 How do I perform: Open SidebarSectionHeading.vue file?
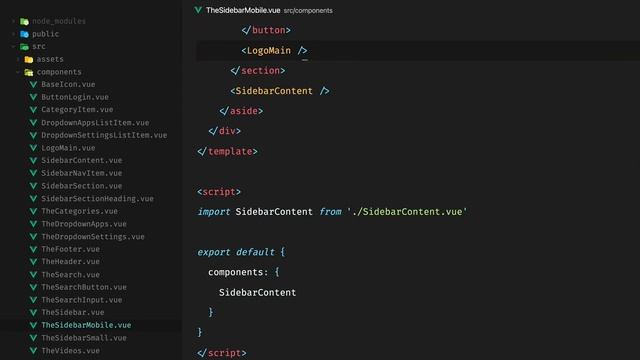point(98,198)
